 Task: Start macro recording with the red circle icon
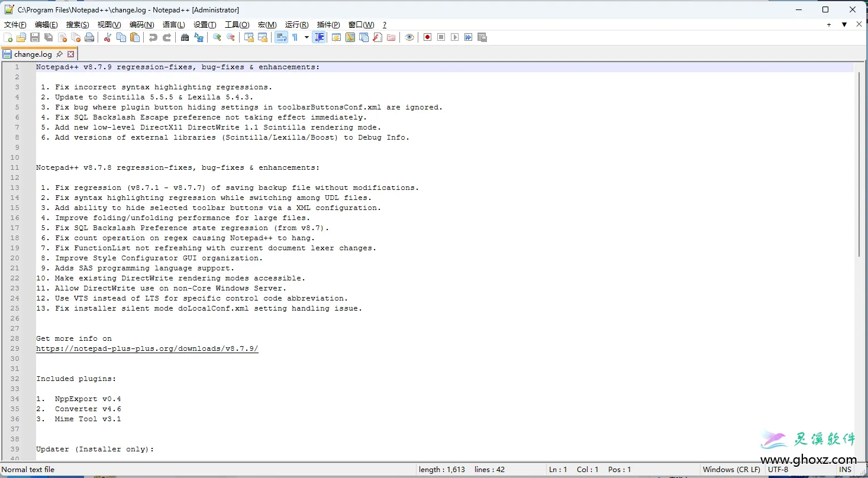427,37
